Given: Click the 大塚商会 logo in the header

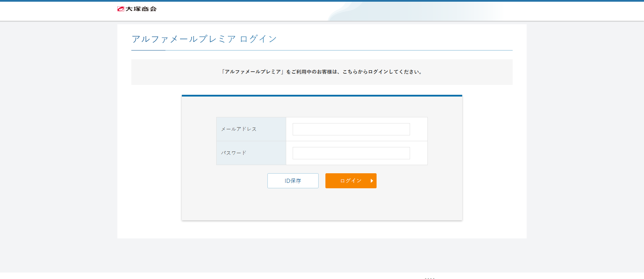Looking at the screenshot, I should click(x=137, y=9).
